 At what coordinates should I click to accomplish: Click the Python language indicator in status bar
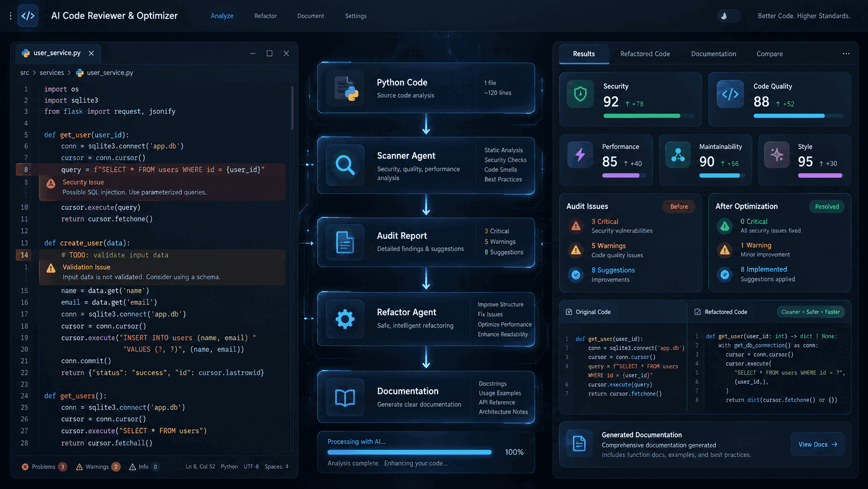[x=229, y=467]
